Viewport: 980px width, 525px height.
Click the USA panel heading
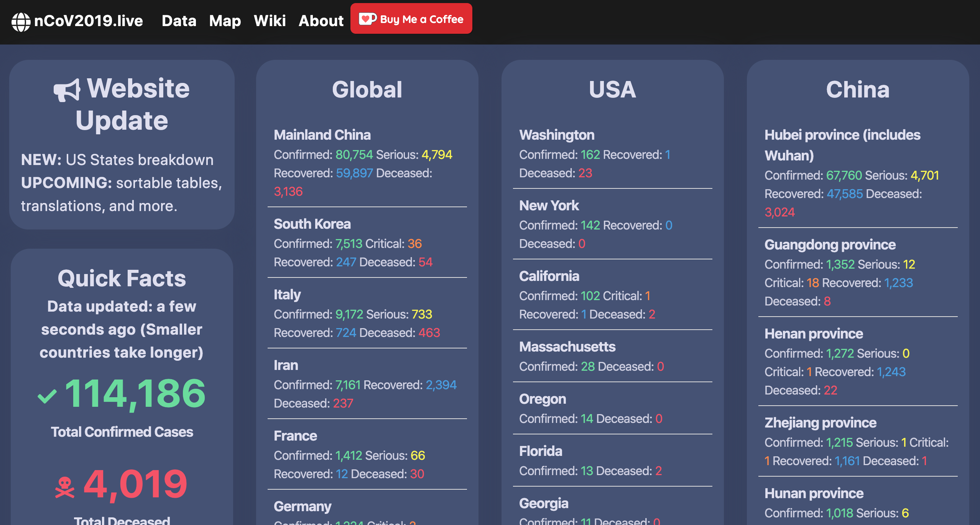click(612, 89)
